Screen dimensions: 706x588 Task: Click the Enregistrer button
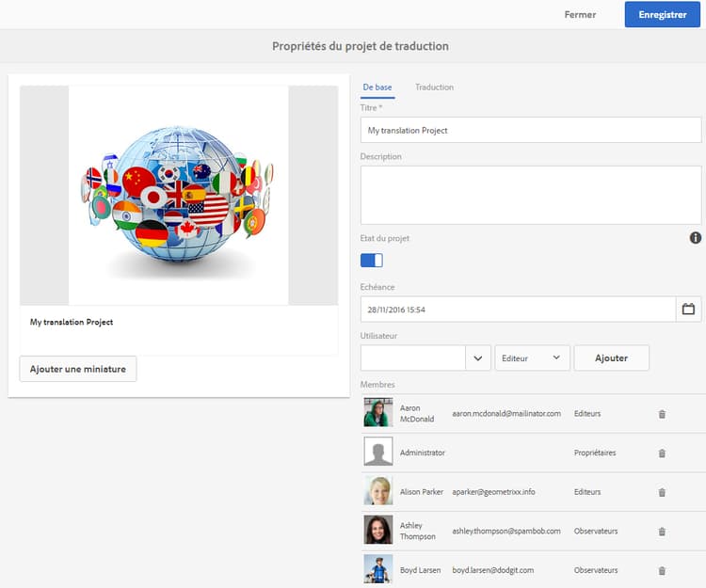[663, 14]
